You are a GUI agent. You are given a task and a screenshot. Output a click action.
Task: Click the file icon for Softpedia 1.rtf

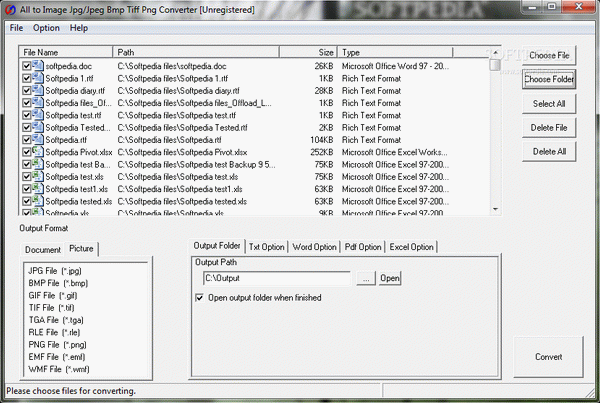(x=38, y=78)
